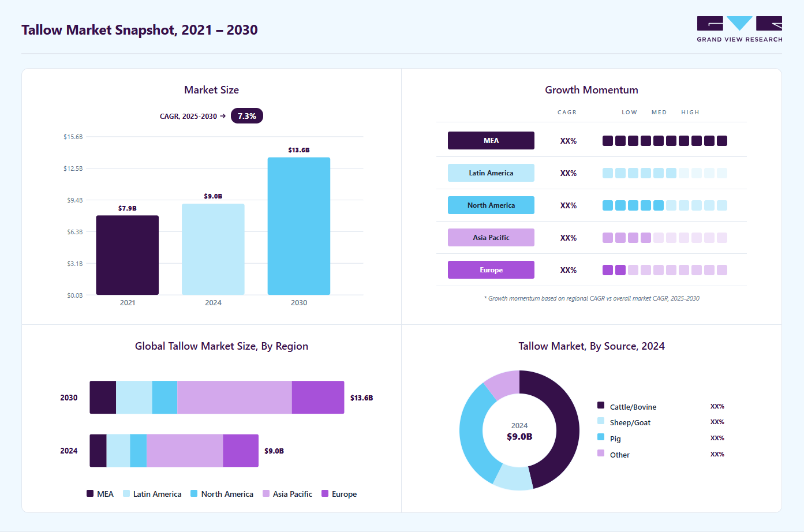Click the Cattle/Bovine legend swatch
Viewport: 804px width, 532px height.
click(x=601, y=405)
